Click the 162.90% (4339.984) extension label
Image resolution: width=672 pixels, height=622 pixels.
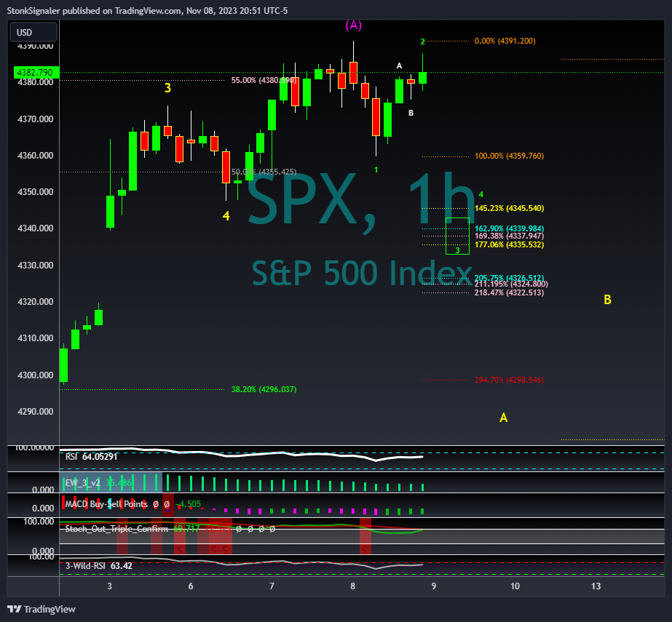coord(509,228)
